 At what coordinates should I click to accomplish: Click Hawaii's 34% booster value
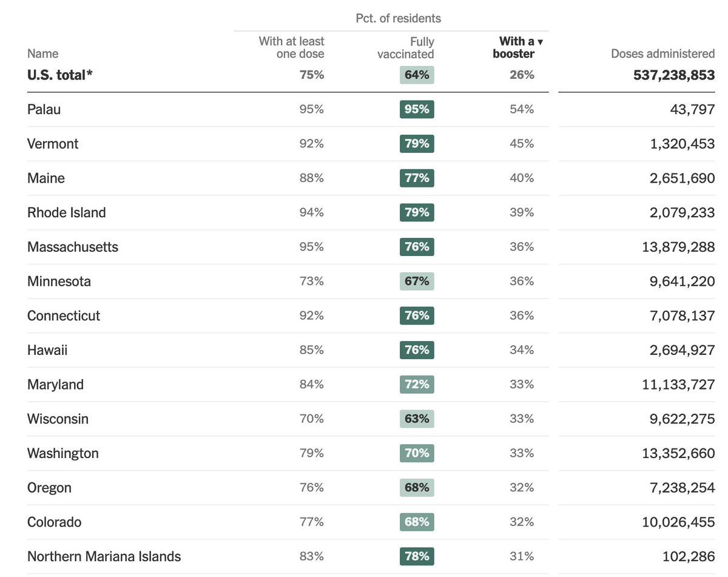pyautogui.click(x=522, y=350)
